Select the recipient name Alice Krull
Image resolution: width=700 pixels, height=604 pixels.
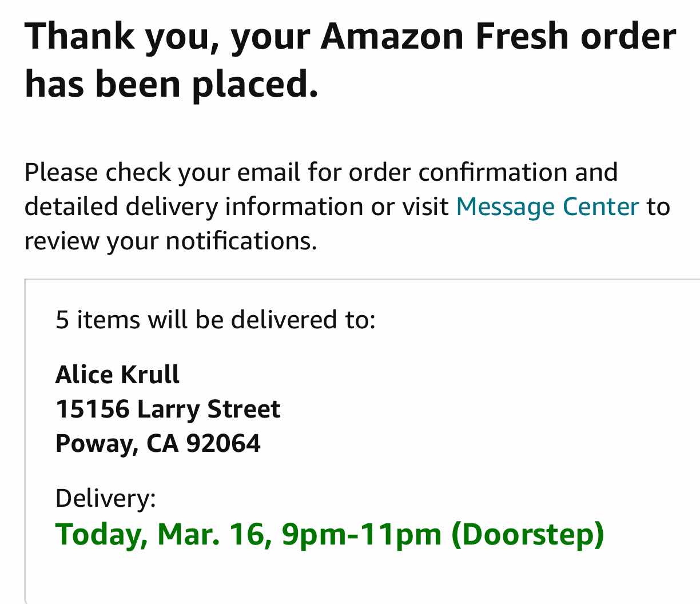click(x=117, y=375)
